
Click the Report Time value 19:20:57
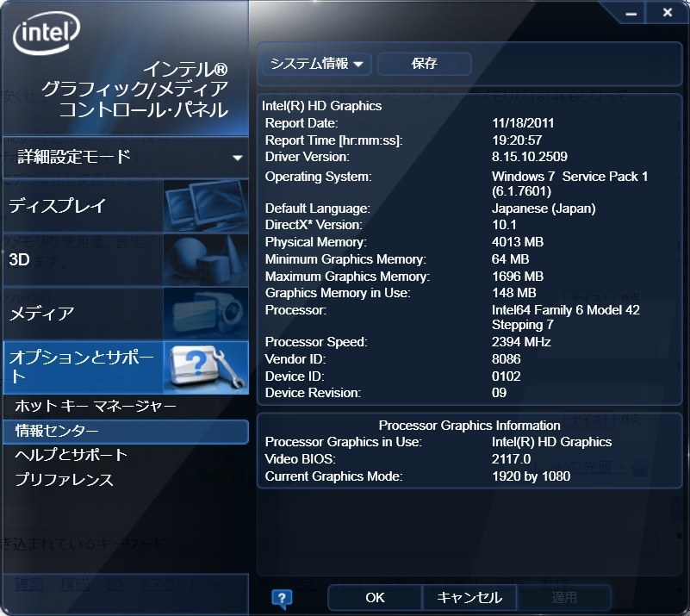coord(517,140)
